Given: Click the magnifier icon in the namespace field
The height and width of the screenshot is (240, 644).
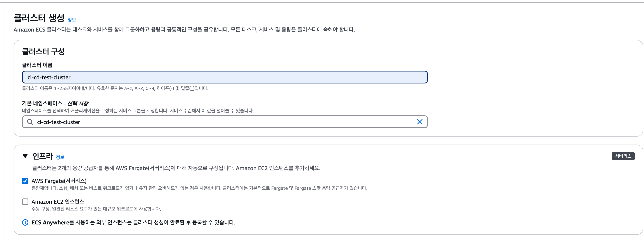Looking at the screenshot, I should click(x=30, y=122).
